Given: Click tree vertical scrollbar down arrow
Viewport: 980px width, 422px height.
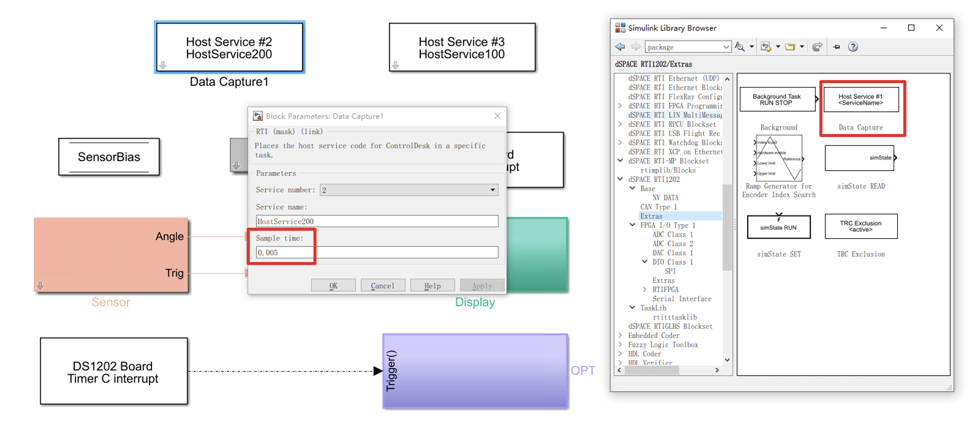Looking at the screenshot, I should tap(727, 360).
